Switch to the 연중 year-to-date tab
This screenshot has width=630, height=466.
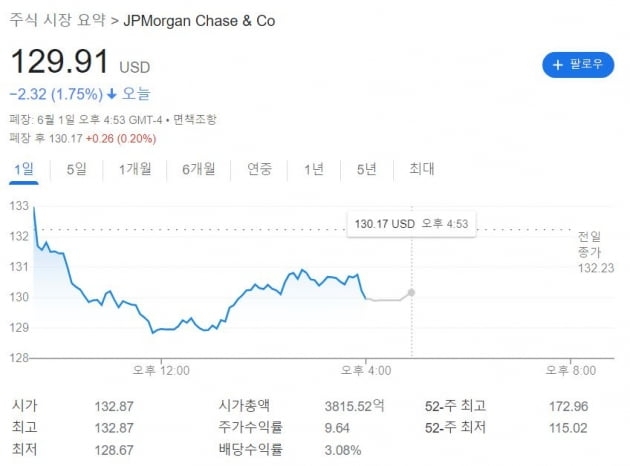pyautogui.click(x=260, y=169)
